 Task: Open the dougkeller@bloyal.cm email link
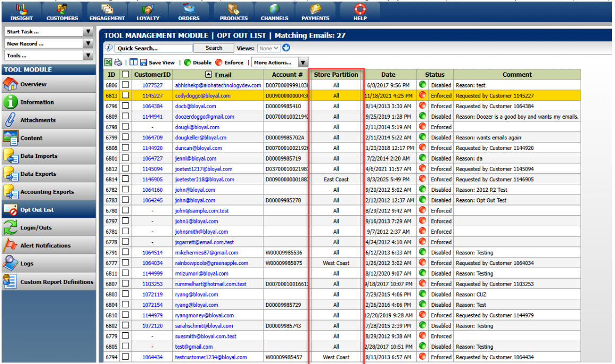tap(201, 138)
